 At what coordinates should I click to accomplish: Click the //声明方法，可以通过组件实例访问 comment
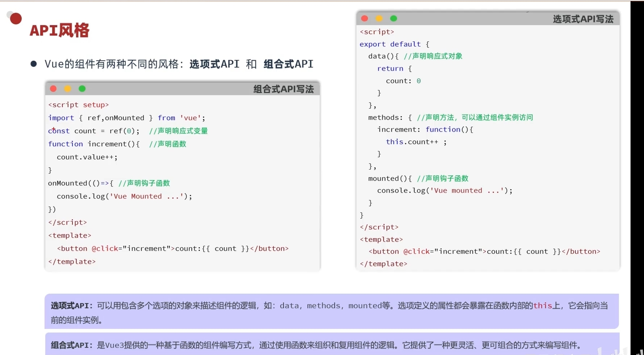point(475,118)
